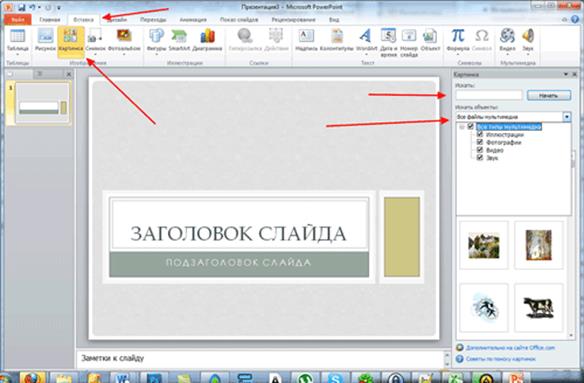Collapse the all media types tree node
Screen dimensions: 584x383
tap(462, 127)
